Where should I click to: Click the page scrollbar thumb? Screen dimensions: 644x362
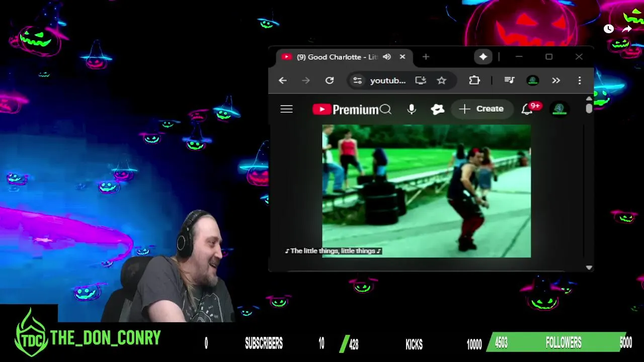pos(589,108)
